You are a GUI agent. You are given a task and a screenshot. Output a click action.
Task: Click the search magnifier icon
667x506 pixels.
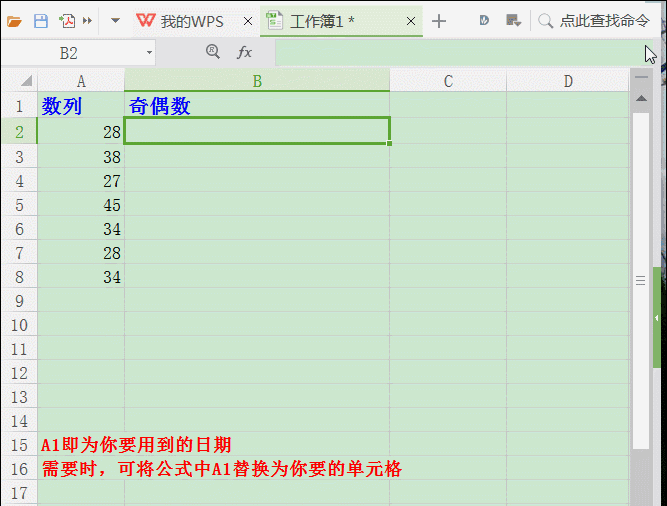pos(545,21)
